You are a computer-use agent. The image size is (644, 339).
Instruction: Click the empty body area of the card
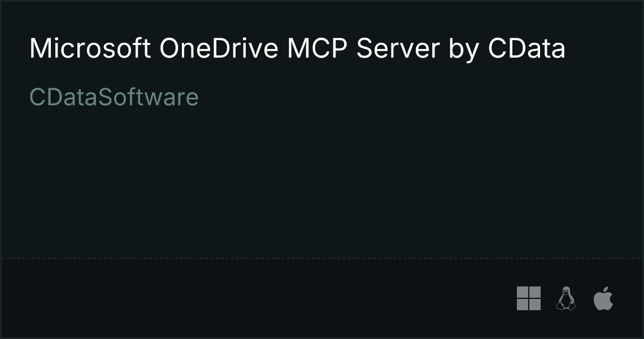pyautogui.click(x=322, y=181)
